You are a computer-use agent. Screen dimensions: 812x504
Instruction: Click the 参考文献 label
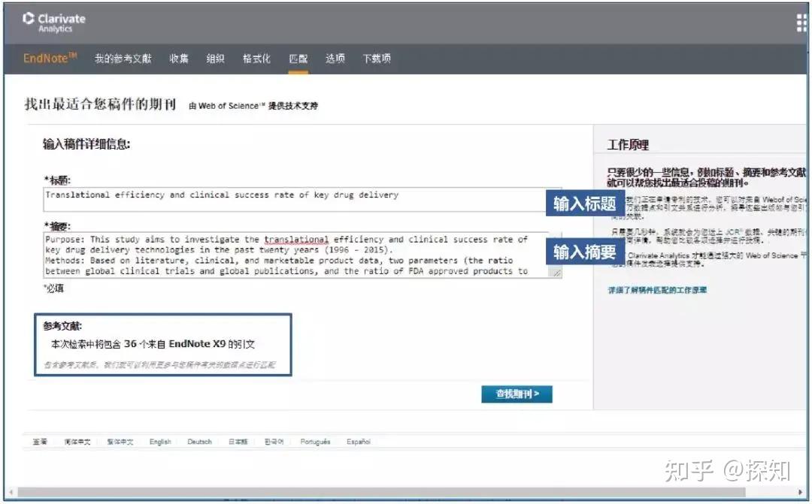(x=62, y=326)
